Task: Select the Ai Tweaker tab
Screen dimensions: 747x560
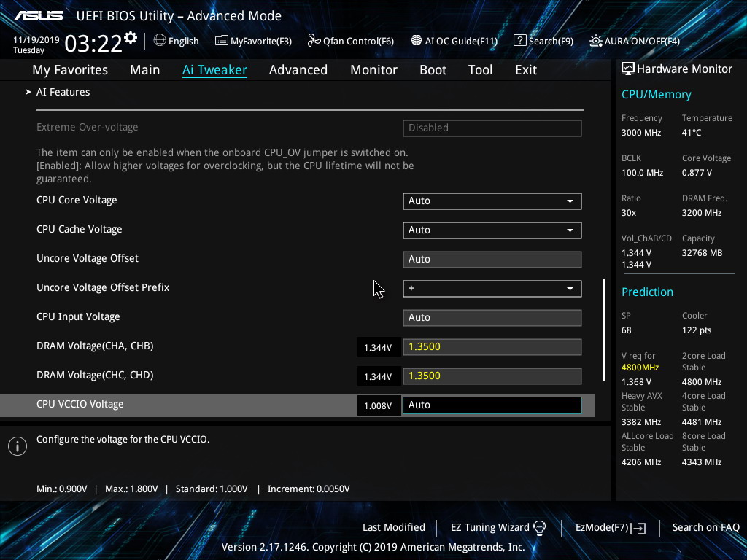Action: pos(214,70)
